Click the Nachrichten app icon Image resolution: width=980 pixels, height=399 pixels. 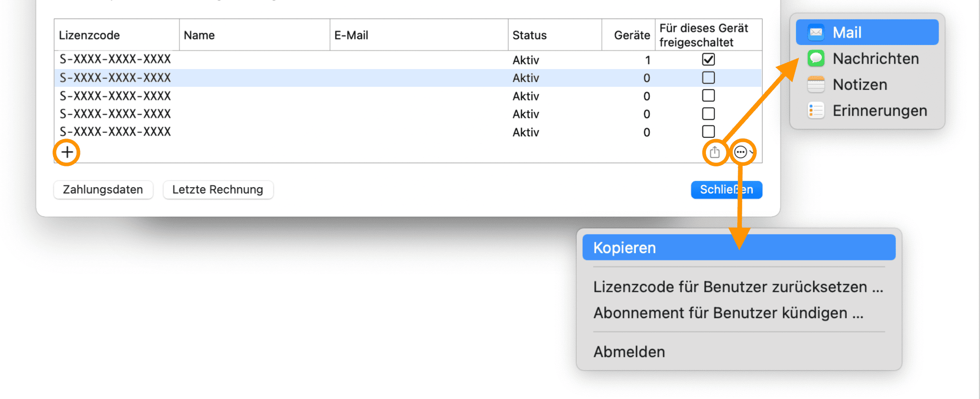point(816,59)
